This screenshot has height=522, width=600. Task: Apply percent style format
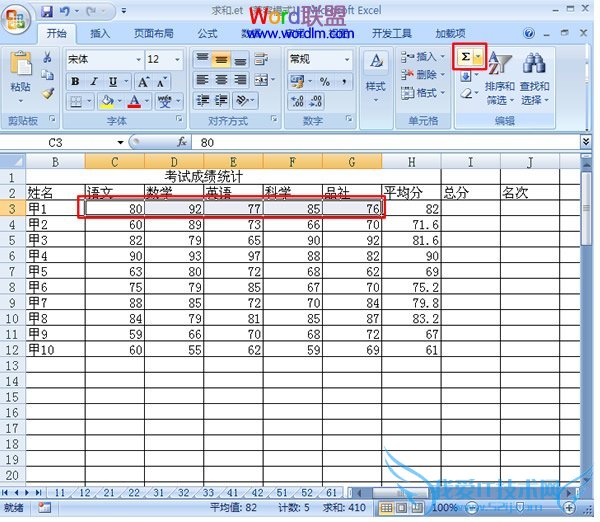(x=324, y=82)
